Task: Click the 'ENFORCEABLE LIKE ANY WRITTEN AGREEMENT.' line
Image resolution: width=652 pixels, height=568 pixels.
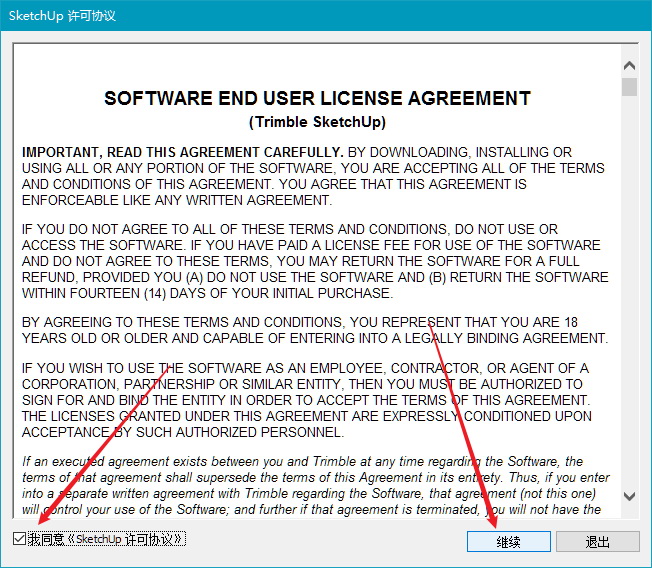Action: click(177, 200)
